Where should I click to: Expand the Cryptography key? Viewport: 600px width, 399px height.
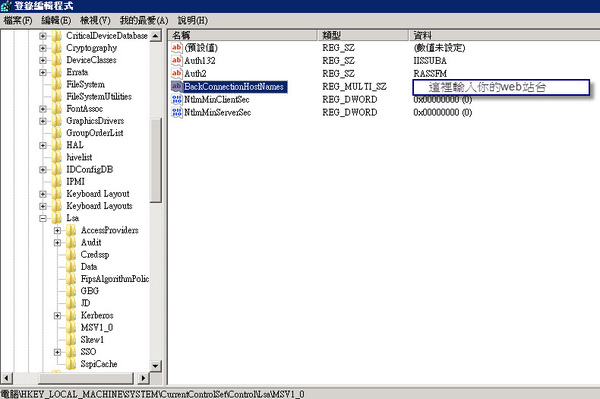(x=43, y=48)
